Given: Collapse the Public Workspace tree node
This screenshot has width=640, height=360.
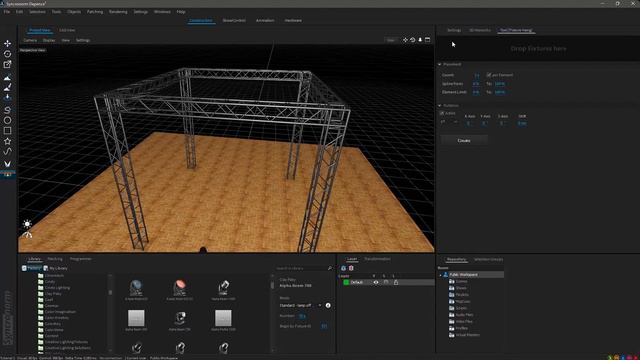Looking at the screenshot, I should [x=440, y=275].
